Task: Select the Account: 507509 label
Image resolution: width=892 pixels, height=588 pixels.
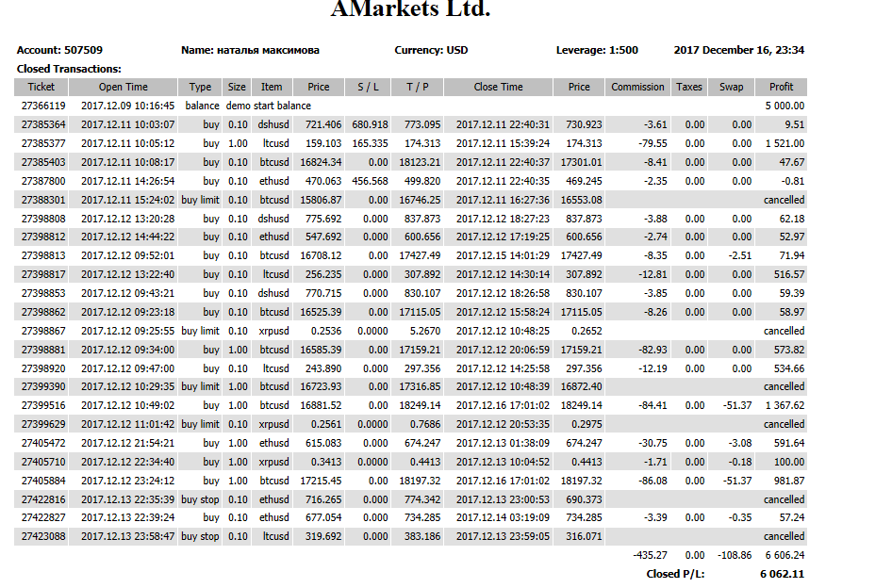Action: coord(59,50)
